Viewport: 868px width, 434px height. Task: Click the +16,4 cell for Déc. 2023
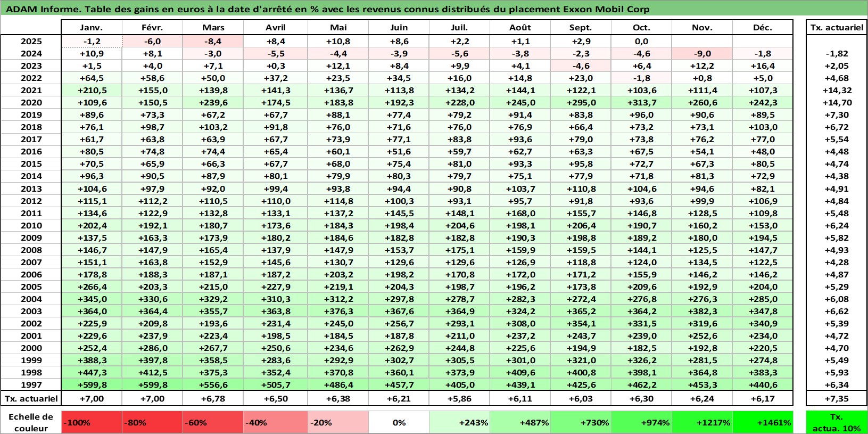pos(763,65)
